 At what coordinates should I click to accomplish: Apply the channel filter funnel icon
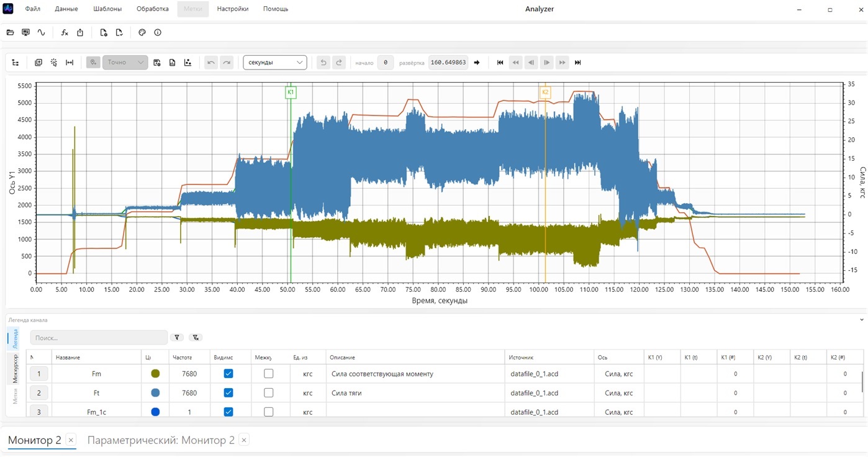pyautogui.click(x=178, y=337)
